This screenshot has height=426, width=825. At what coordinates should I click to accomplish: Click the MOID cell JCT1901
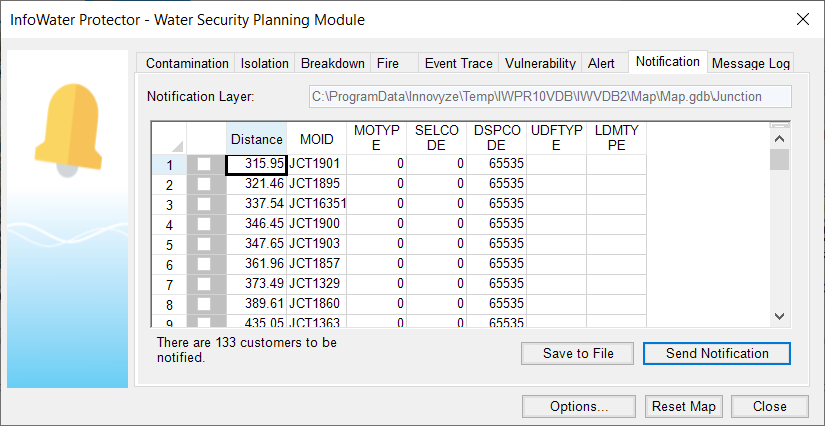click(x=317, y=165)
